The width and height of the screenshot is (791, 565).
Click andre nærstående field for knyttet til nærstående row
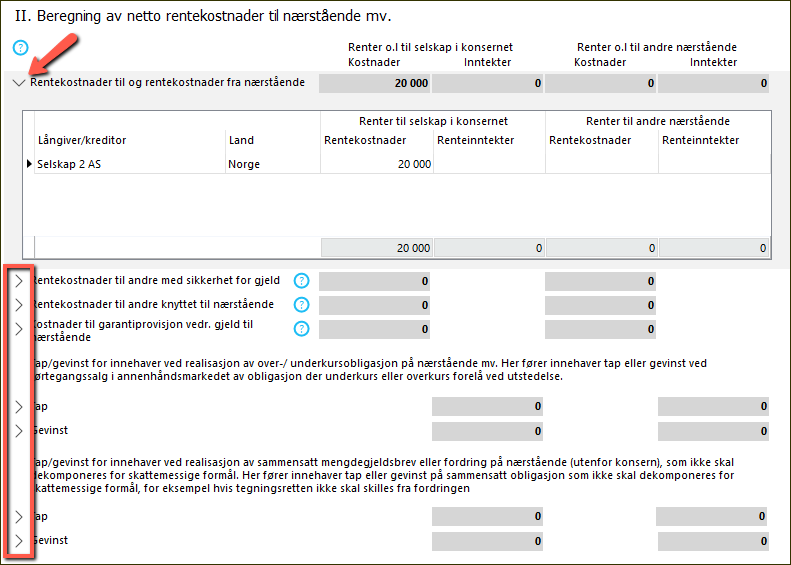[x=600, y=305]
